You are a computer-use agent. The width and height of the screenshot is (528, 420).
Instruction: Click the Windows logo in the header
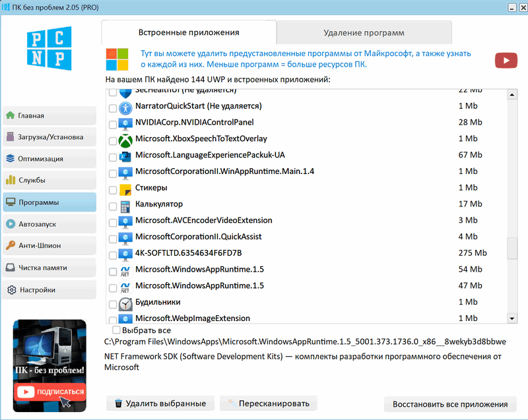117,59
